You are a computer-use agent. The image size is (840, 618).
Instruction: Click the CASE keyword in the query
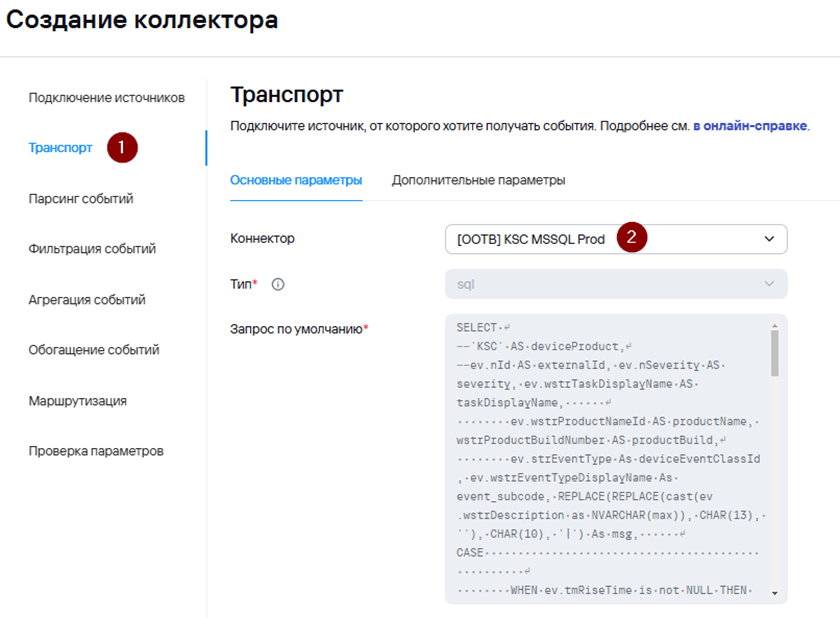click(x=470, y=552)
